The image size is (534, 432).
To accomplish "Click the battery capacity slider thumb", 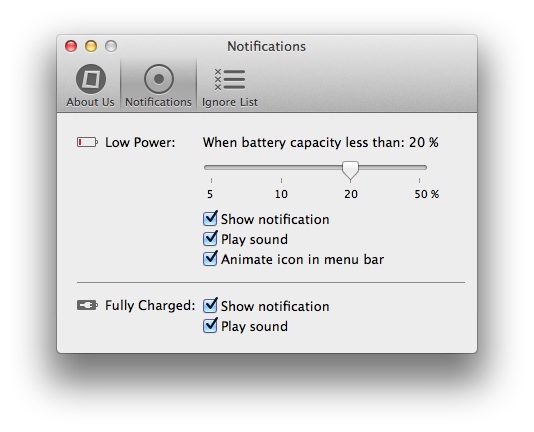I will [x=350, y=170].
